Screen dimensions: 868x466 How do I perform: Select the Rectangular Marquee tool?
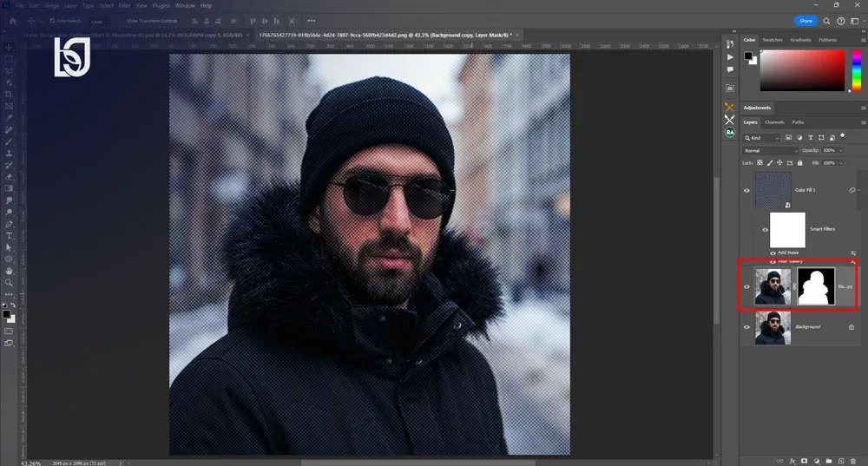tap(9, 59)
